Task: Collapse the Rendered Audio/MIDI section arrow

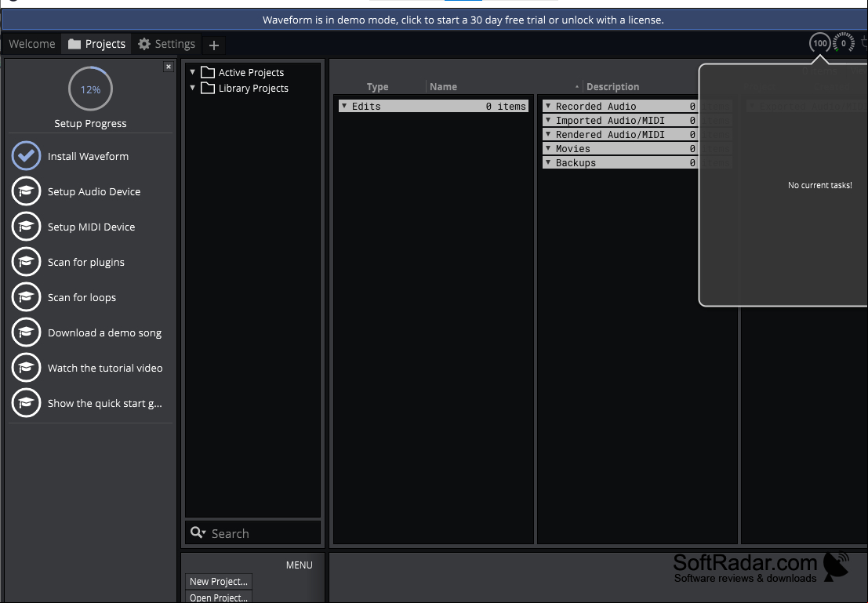Action: 548,134
